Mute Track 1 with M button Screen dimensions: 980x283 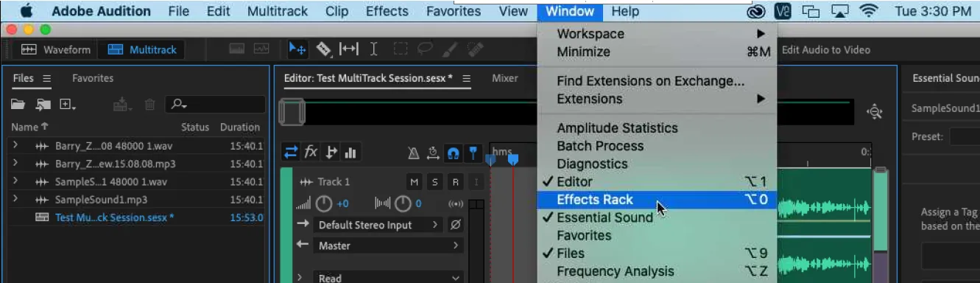tap(415, 182)
